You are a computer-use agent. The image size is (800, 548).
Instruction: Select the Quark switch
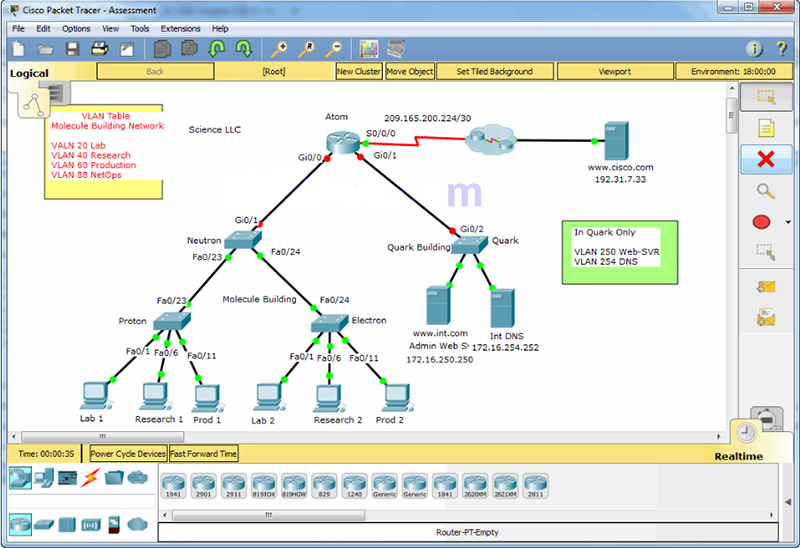pos(470,245)
